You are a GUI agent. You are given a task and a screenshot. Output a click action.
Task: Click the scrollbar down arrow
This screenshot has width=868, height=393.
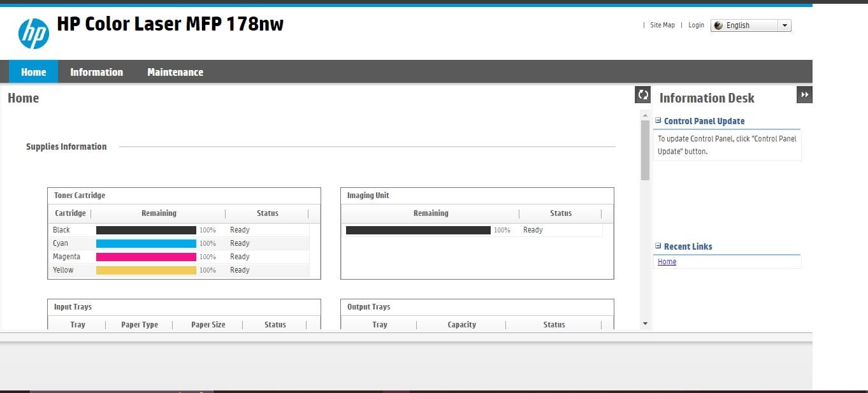click(645, 324)
